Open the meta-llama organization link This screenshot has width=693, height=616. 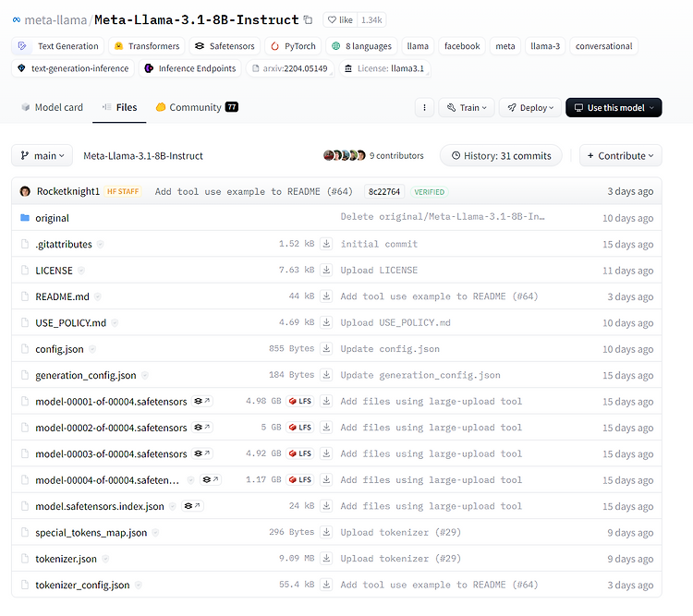55,20
